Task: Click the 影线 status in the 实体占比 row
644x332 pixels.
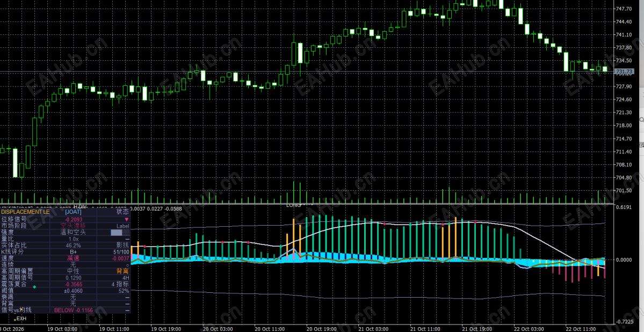Action: tap(123, 246)
